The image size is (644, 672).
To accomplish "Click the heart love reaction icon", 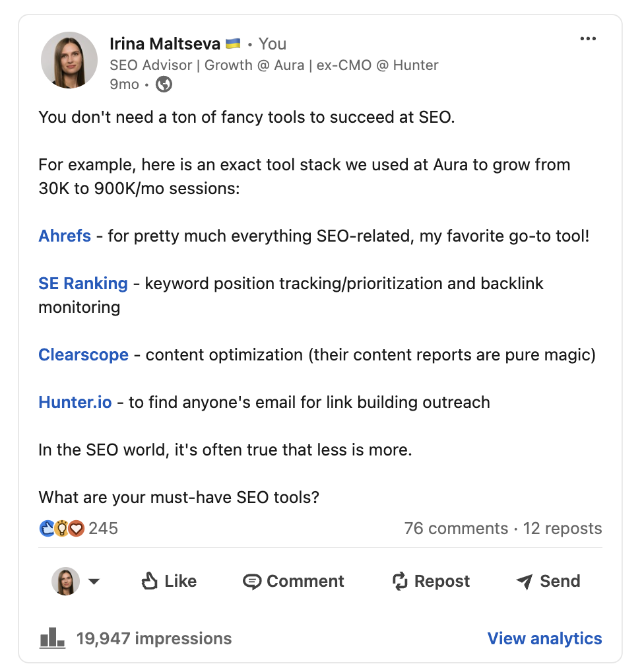I will [x=77, y=529].
